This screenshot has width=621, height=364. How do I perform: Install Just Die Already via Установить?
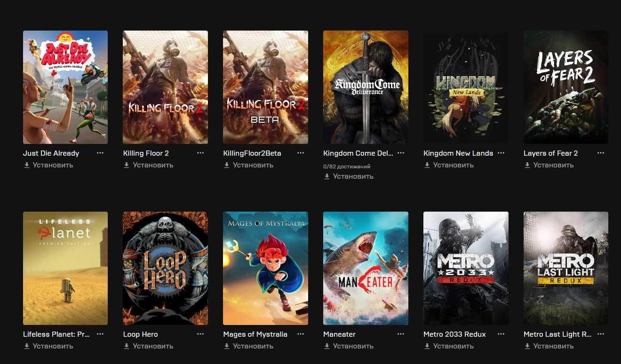[48, 165]
